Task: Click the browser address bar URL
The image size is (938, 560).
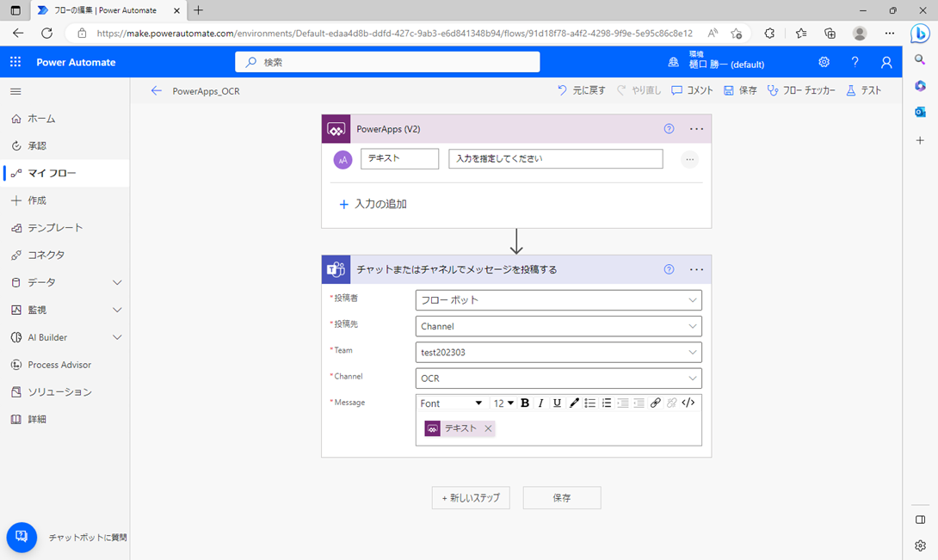Action: [x=394, y=34]
